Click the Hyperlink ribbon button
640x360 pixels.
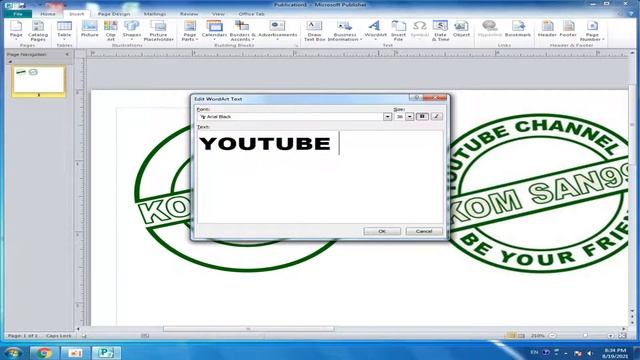coord(489,29)
